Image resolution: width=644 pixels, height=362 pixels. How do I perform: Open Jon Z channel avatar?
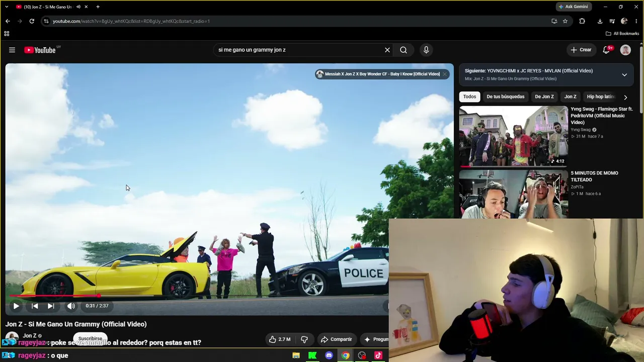point(12,338)
